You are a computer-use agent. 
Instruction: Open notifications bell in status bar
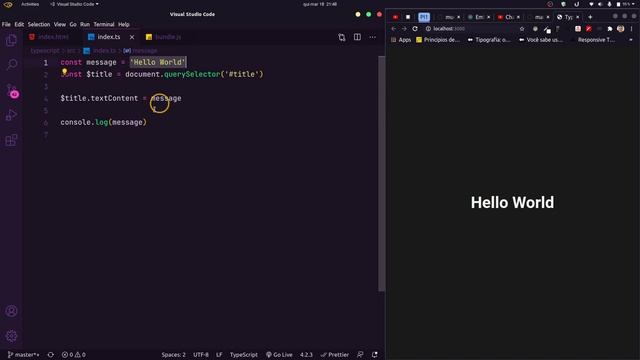375,355
